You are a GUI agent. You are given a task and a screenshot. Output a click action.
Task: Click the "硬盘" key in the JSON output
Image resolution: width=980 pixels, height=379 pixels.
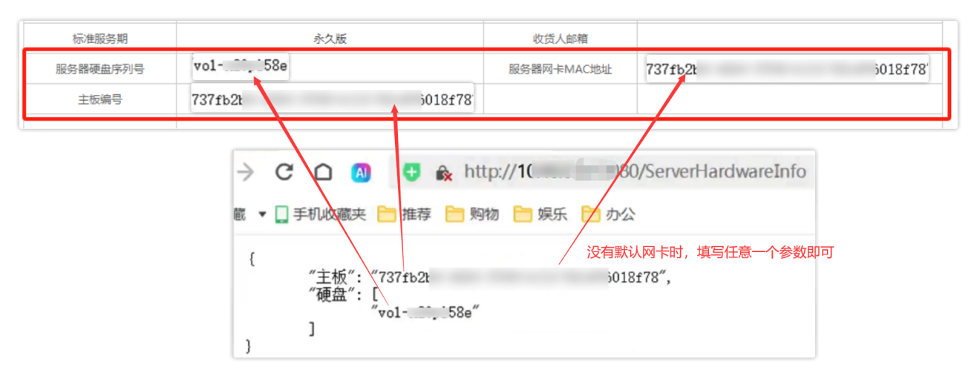click(x=333, y=294)
